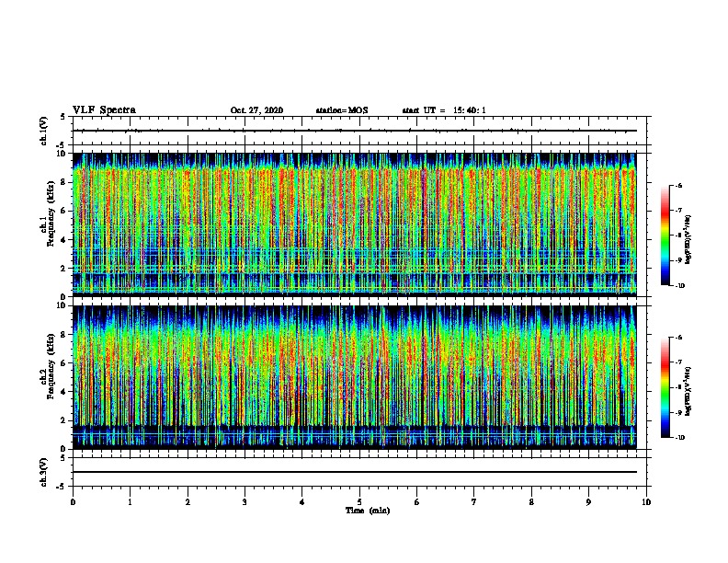
Task: Click the ch.2 spectrogram color scale bar
Action: 665,387
